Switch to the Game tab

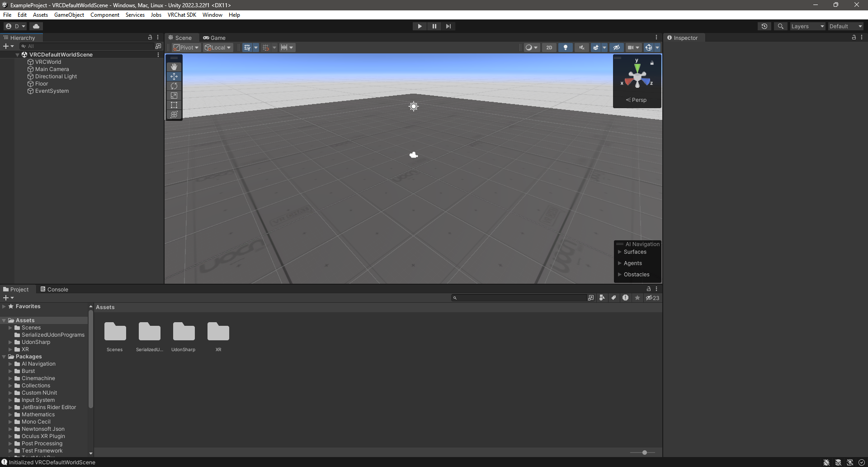point(214,38)
